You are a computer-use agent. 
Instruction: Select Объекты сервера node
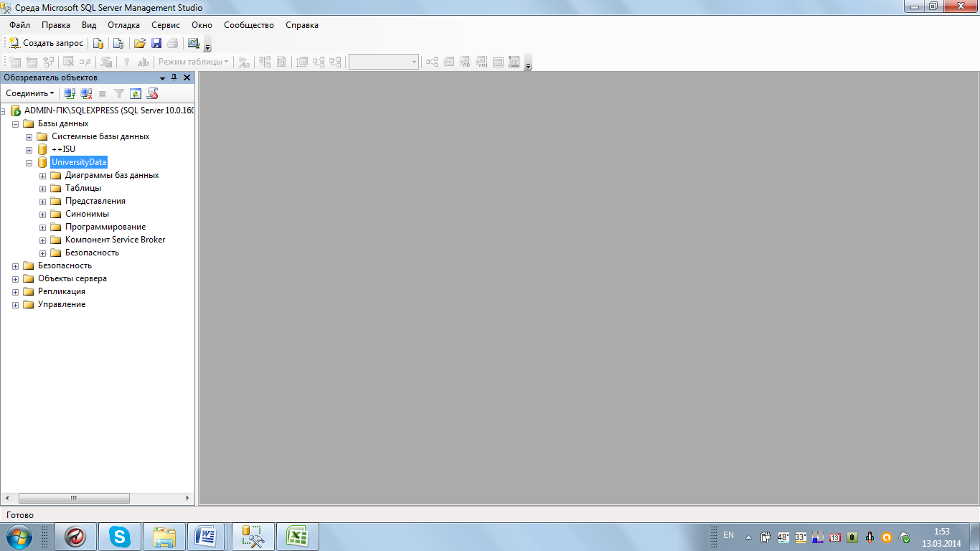pos(72,278)
